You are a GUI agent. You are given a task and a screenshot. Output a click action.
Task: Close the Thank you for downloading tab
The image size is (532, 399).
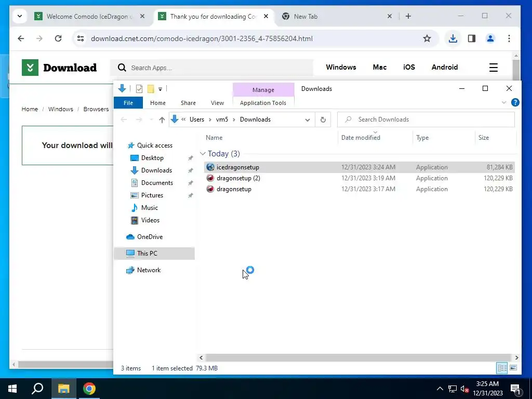266,16
